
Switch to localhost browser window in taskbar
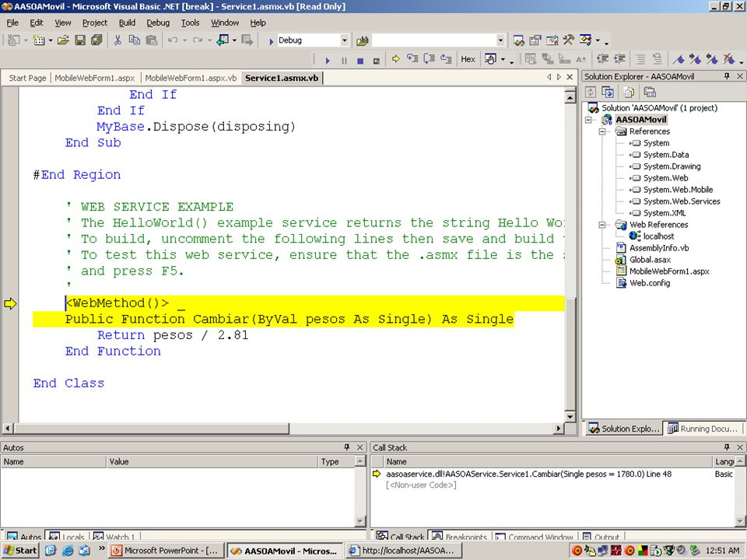click(x=402, y=551)
